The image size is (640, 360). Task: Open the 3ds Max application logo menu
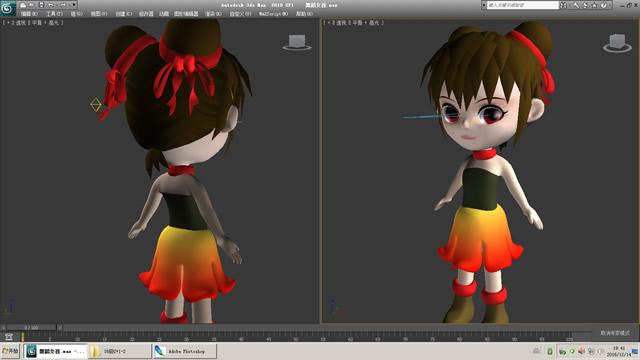coord(7,8)
